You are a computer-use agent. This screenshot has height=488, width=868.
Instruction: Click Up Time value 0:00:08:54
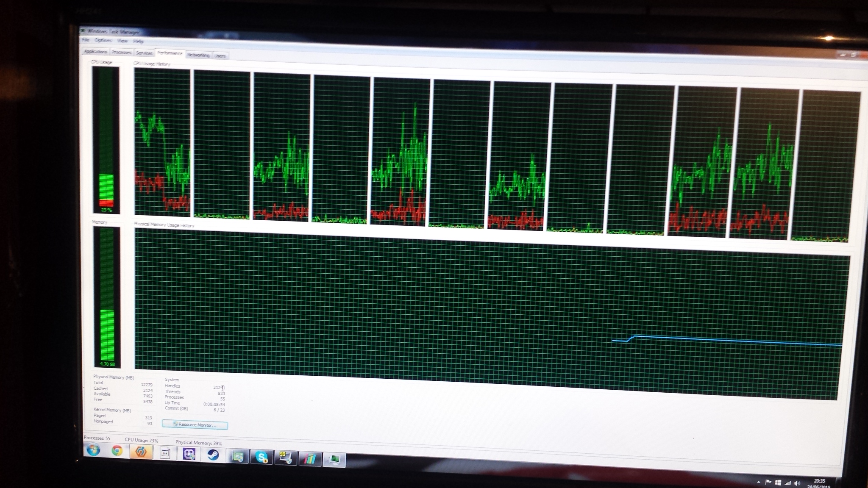pyautogui.click(x=214, y=405)
